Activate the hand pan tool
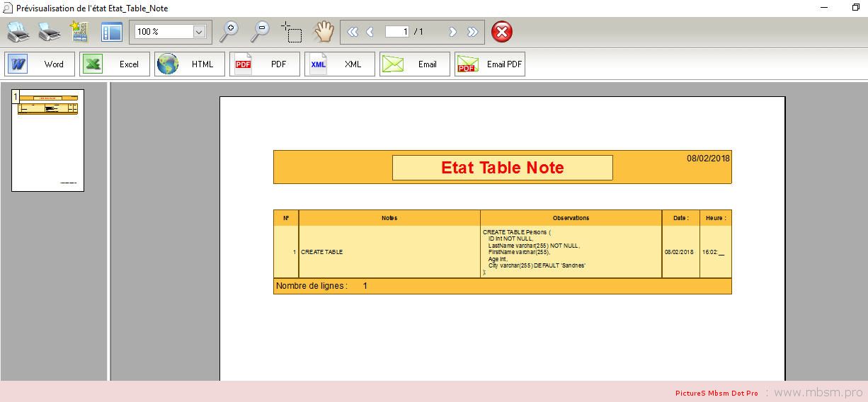Viewport: 868px width, 402px height. click(x=324, y=31)
